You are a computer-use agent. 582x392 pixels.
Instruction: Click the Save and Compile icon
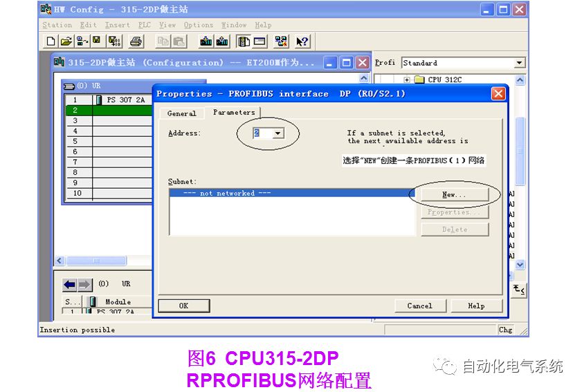point(115,41)
